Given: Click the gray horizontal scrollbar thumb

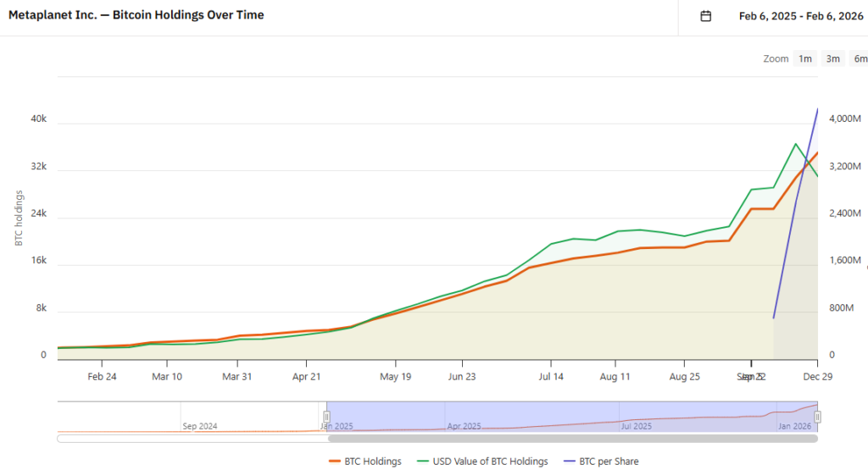Looking at the screenshot, I should click(x=573, y=439).
